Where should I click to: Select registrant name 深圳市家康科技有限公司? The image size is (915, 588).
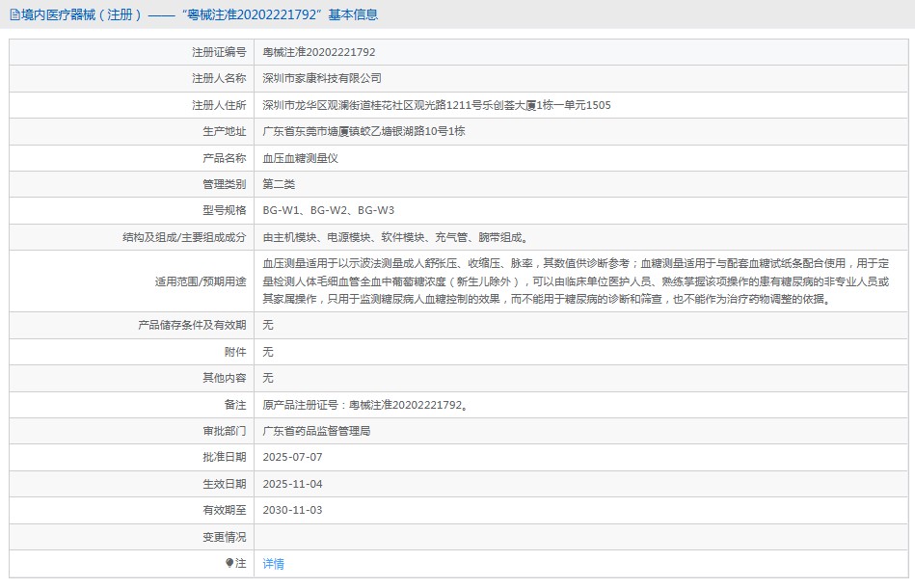[321, 78]
